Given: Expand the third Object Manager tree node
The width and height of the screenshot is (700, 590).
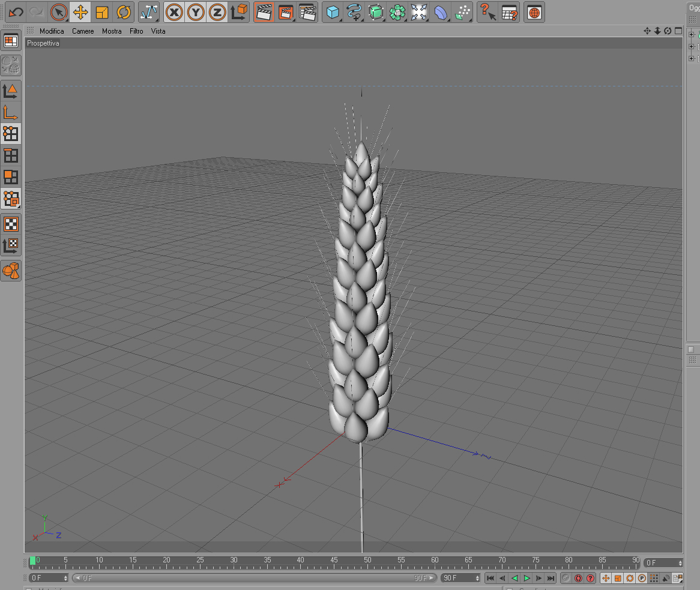Looking at the screenshot, I should click(x=691, y=58).
